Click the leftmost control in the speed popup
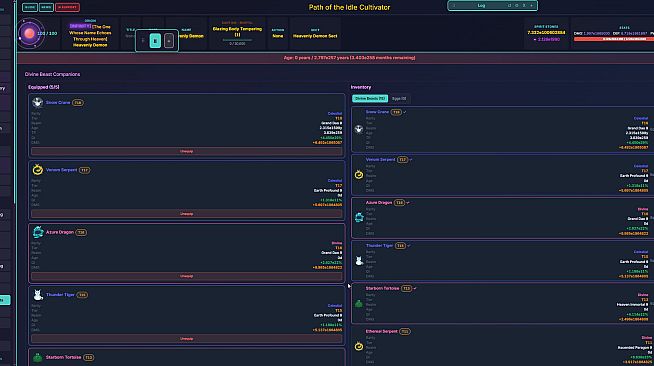654x366 pixels. click(x=143, y=41)
